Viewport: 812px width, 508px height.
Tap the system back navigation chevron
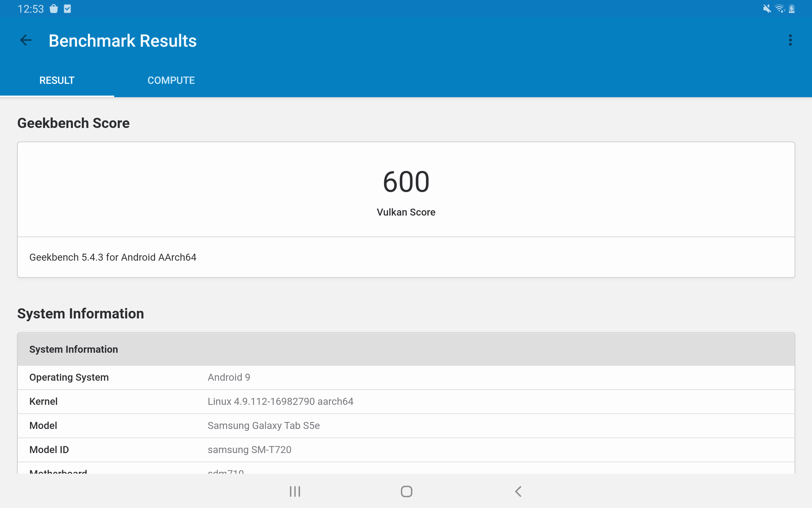[518, 491]
